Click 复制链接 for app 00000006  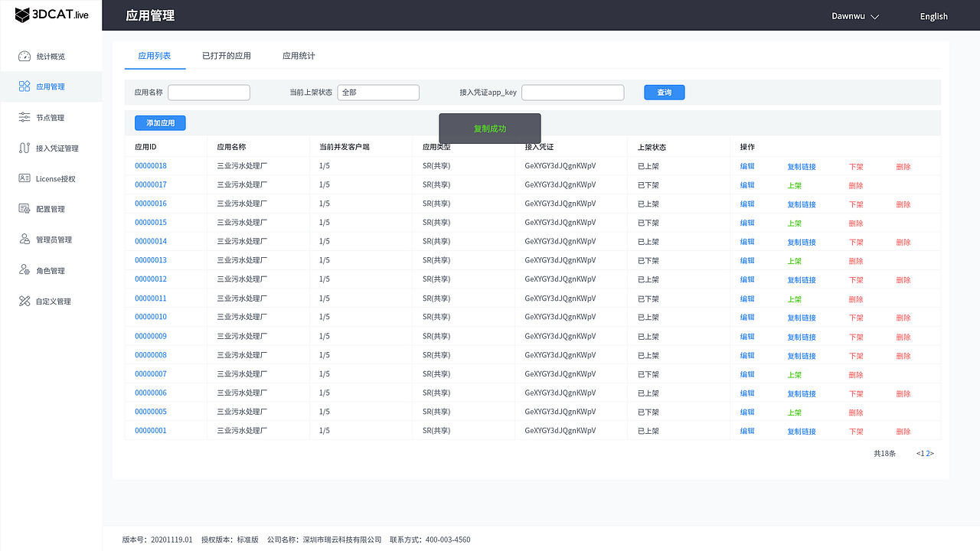coord(802,393)
